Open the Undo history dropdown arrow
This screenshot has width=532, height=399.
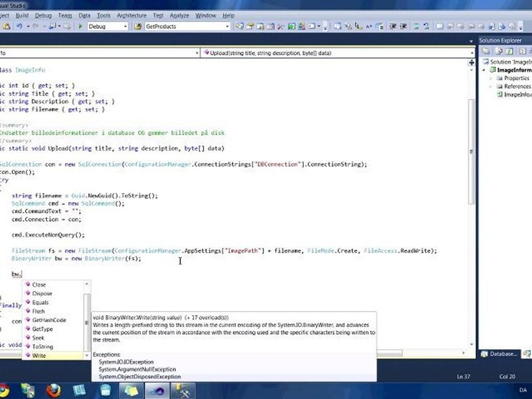28,26
